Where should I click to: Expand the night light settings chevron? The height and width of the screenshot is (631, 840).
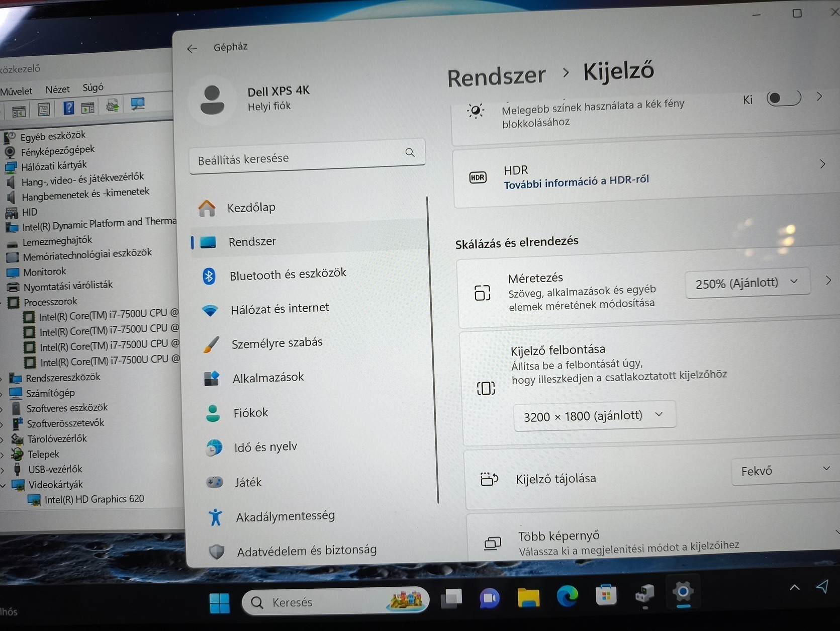[819, 96]
